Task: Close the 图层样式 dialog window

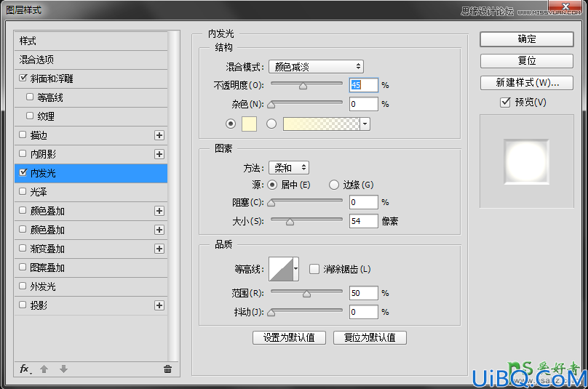Action: [565, 5]
